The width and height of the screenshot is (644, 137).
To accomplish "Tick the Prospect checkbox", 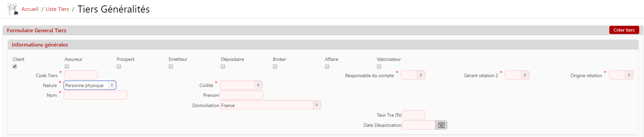I will pyautogui.click(x=119, y=66).
